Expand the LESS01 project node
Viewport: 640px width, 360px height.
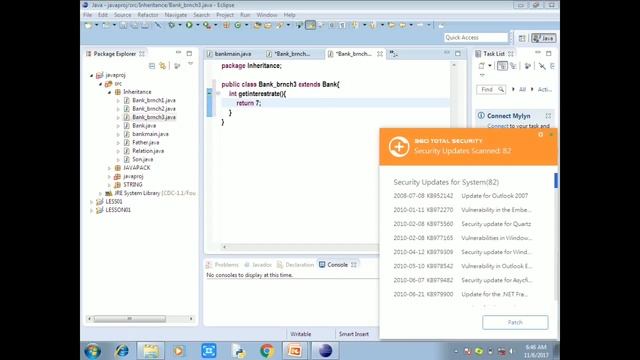tap(91, 202)
